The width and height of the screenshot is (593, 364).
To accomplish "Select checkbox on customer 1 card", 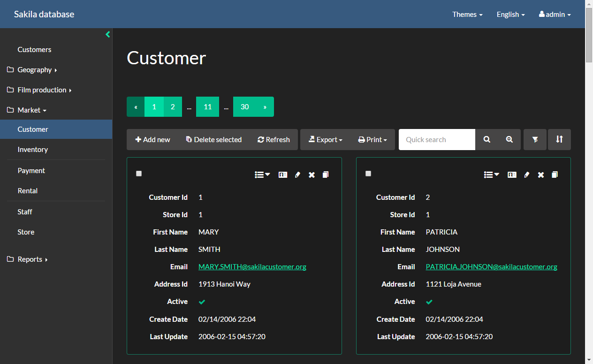I will tap(139, 174).
